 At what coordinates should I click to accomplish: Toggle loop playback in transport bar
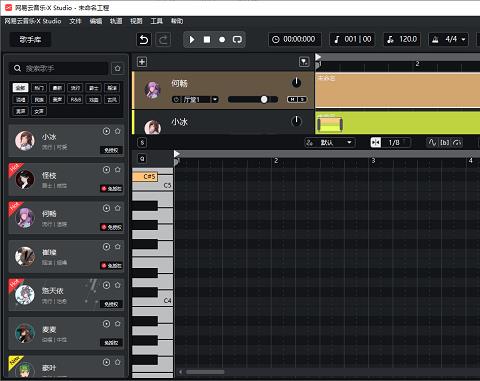tap(237, 40)
